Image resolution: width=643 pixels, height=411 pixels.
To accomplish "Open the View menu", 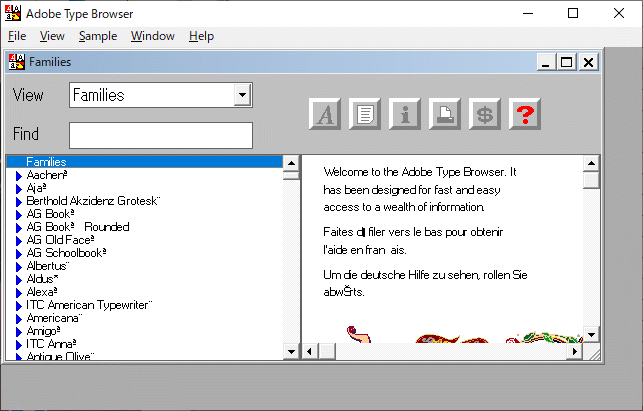I will click(x=52, y=36).
